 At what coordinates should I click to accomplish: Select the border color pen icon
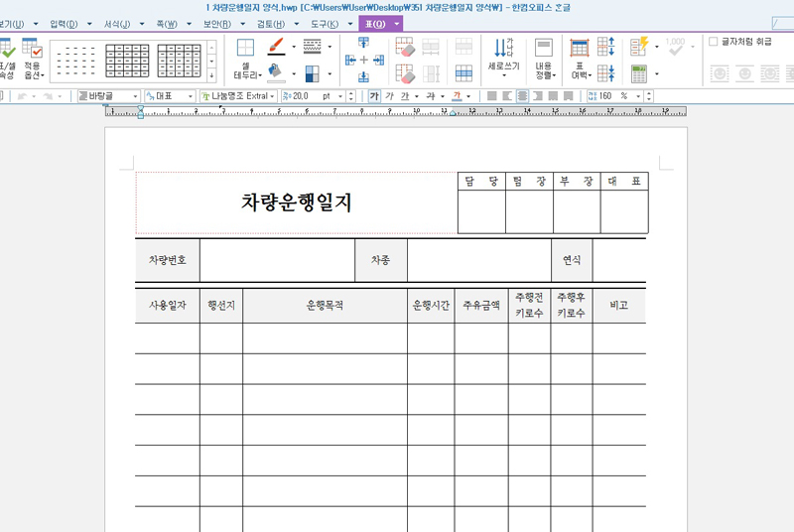(x=277, y=47)
